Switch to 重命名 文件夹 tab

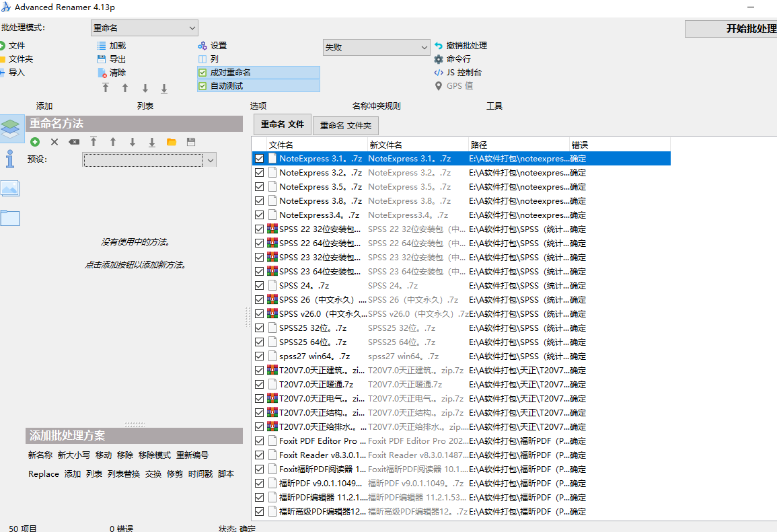tap(345, 126)
